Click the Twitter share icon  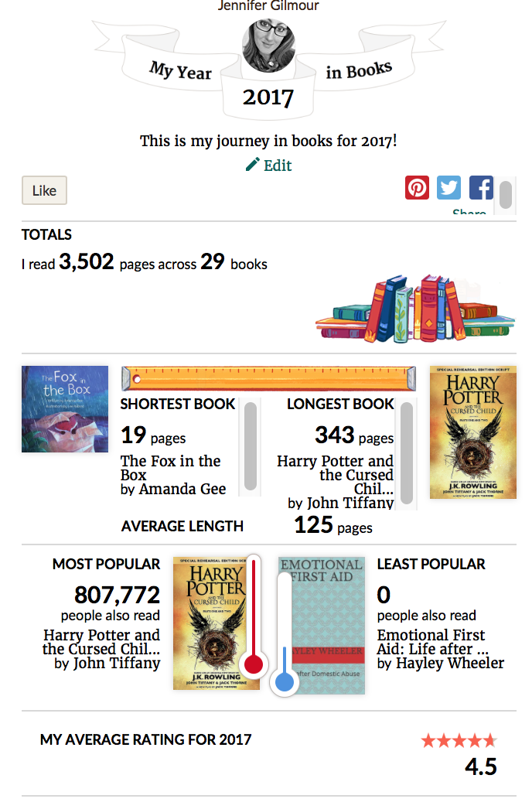pos(449,187)
